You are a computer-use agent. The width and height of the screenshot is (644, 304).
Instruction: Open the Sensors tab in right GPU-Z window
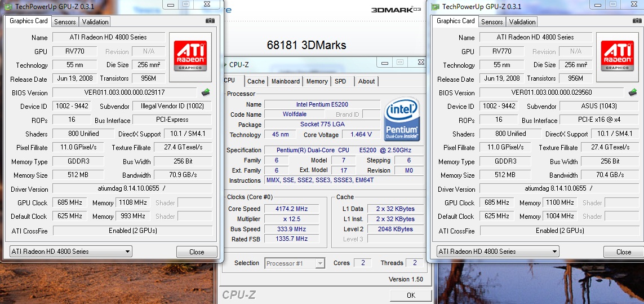[492, 22]
